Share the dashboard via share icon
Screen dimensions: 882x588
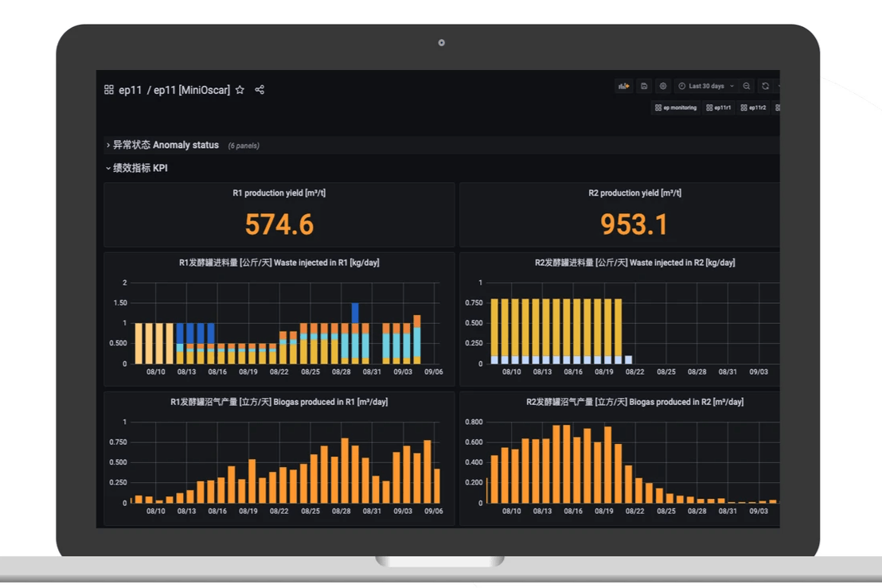click(260, 90)
